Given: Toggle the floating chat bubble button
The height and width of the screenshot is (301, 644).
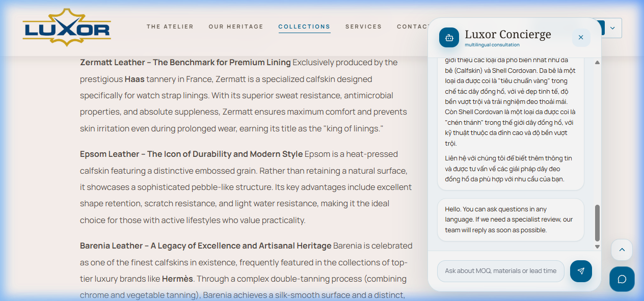Looking at the screenshot, I should point(622,279).
